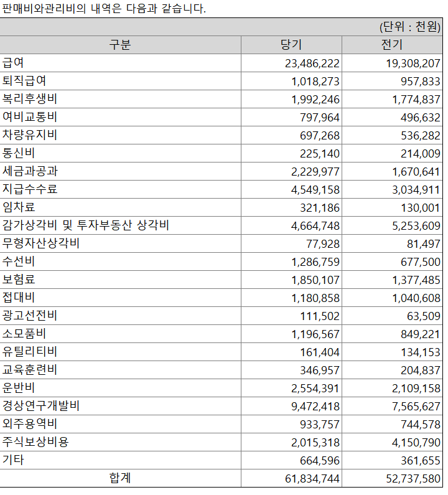Click the 수선비 row label
This screenshot has width=448, height=495.
[19, 261]
